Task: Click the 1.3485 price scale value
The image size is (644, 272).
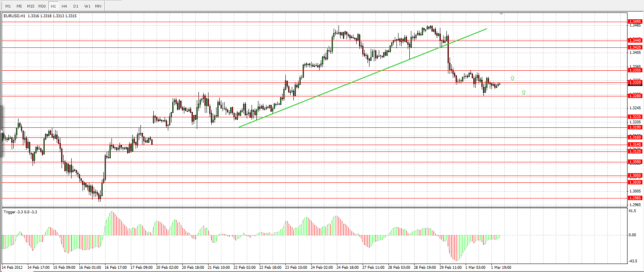Action: click(635, 25)
